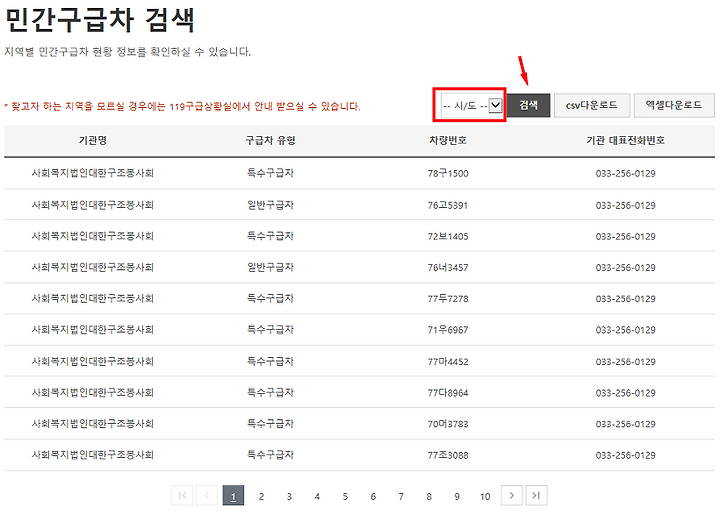Viewport: 720px width, 515px height.
Task: Click organization name in the 71우6967 row
Action: (x=93, y=330)
